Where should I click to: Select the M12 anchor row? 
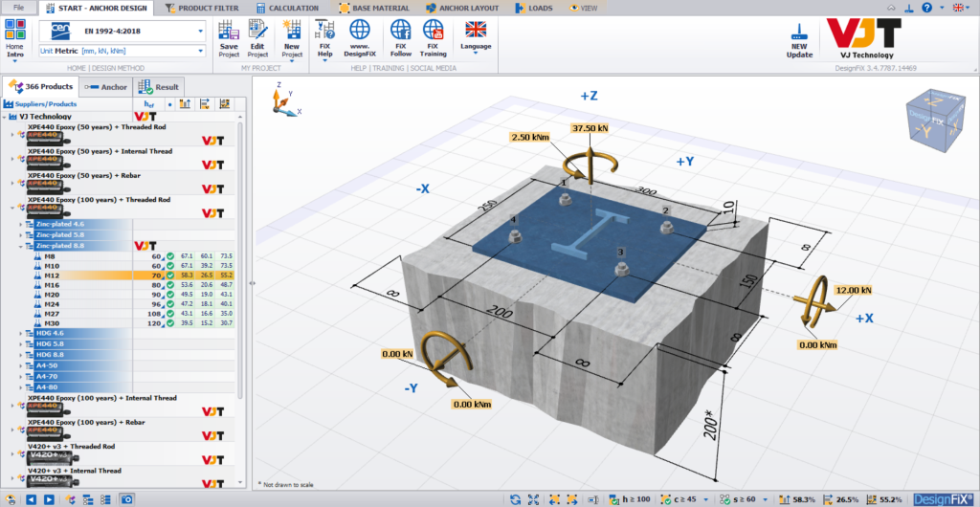(119, 275)
